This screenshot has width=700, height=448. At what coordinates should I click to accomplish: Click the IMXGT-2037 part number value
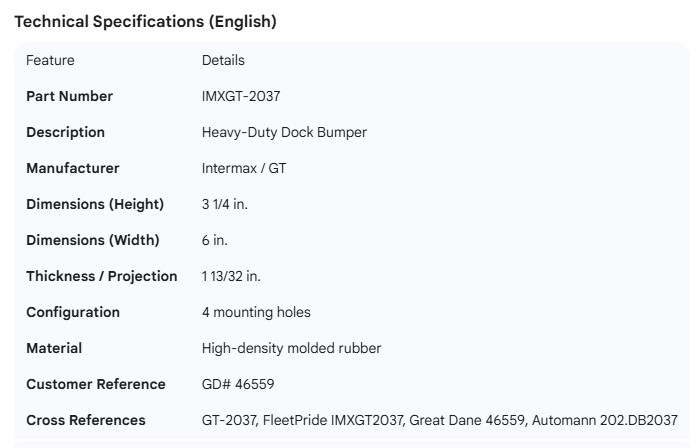tap(241, 96)
